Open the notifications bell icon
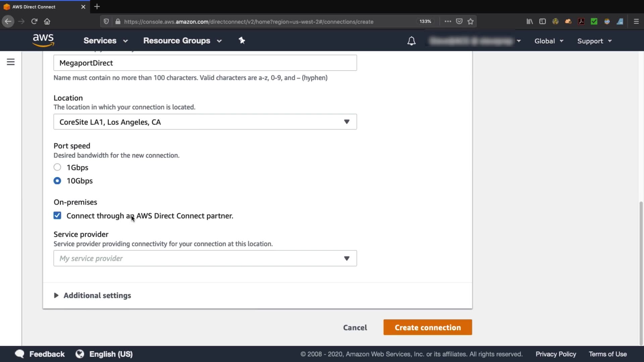 pos(411,41)
